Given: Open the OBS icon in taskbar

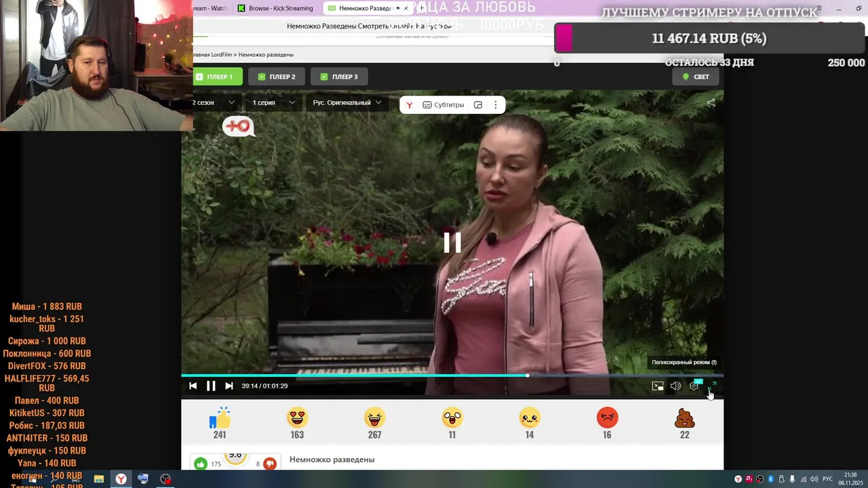Looking at the screenshot, I should point(165,479).
